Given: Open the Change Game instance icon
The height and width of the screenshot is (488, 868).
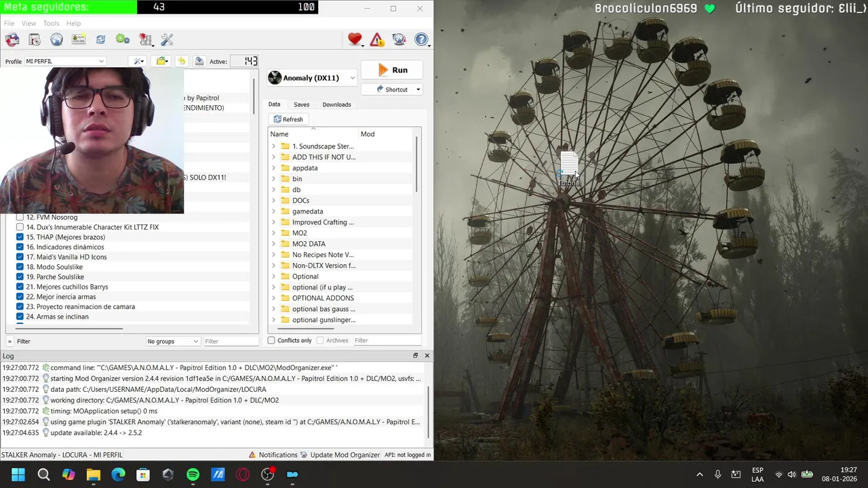Looking at the screenshot, I should pos(12,40).
